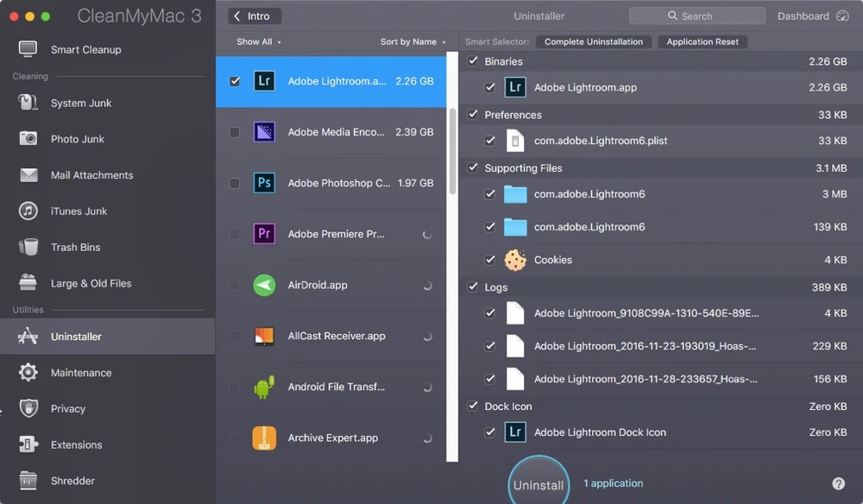This screenshot has width=863, height=504.
Task: Click the Privacy hand icon
Action: coord(28,409)
